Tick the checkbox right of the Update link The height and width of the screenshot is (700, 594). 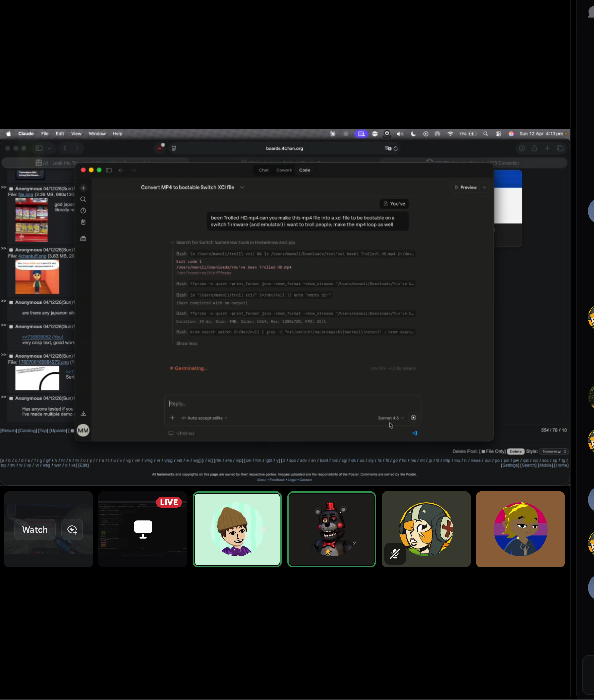tap(72, 431)
